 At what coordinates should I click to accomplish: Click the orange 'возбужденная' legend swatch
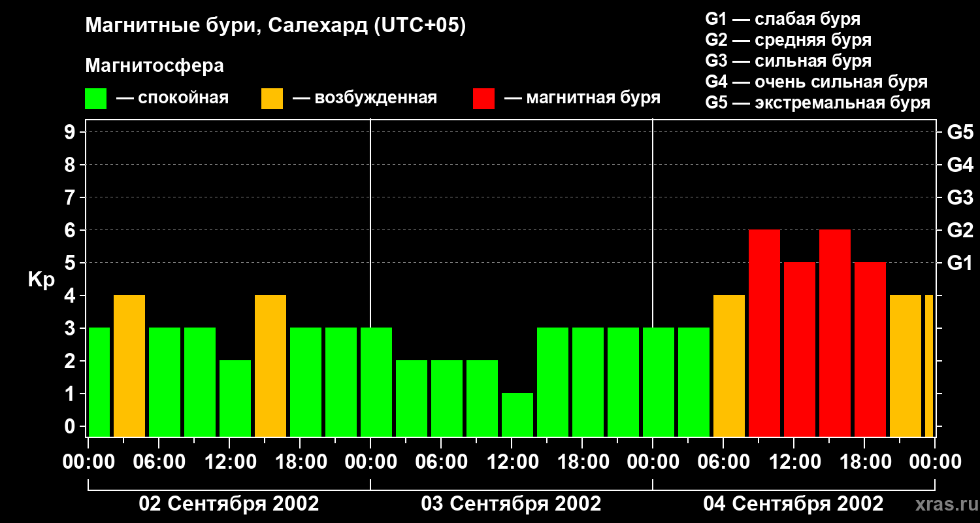click(x=272, y=98)
